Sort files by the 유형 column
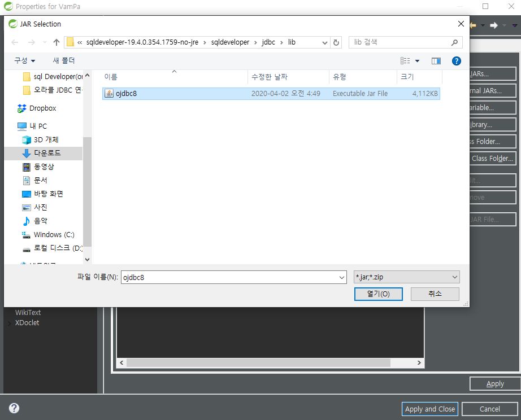 point(363,77)
